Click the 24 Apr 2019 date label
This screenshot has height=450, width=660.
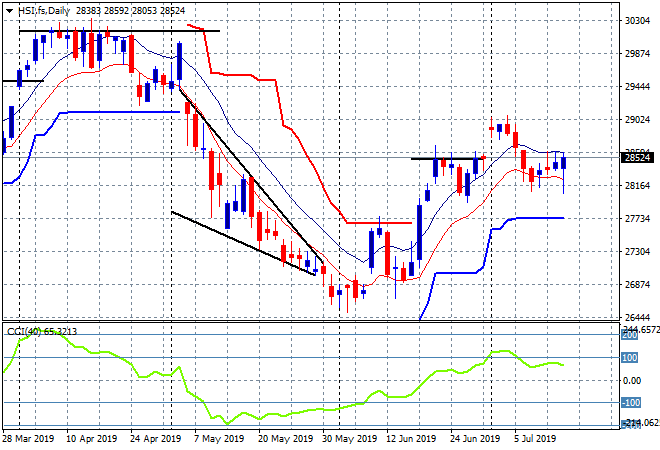click(155, 439)
